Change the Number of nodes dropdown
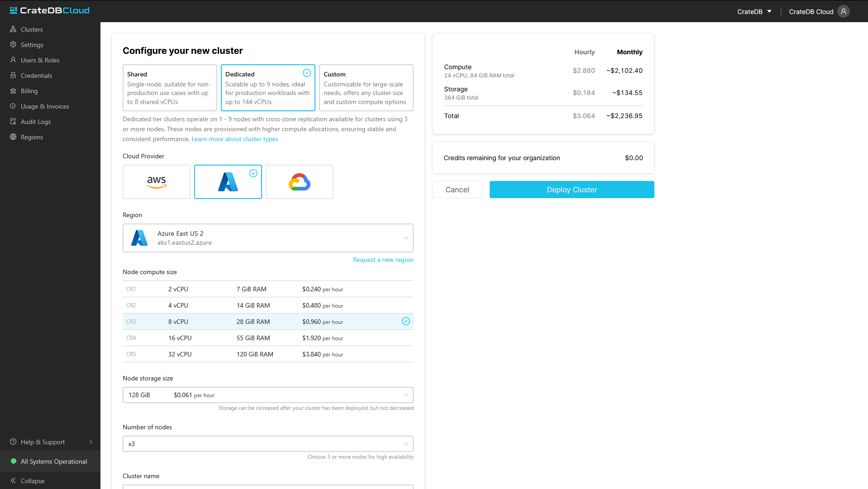The image size is (868, 489). coord(268,444)
